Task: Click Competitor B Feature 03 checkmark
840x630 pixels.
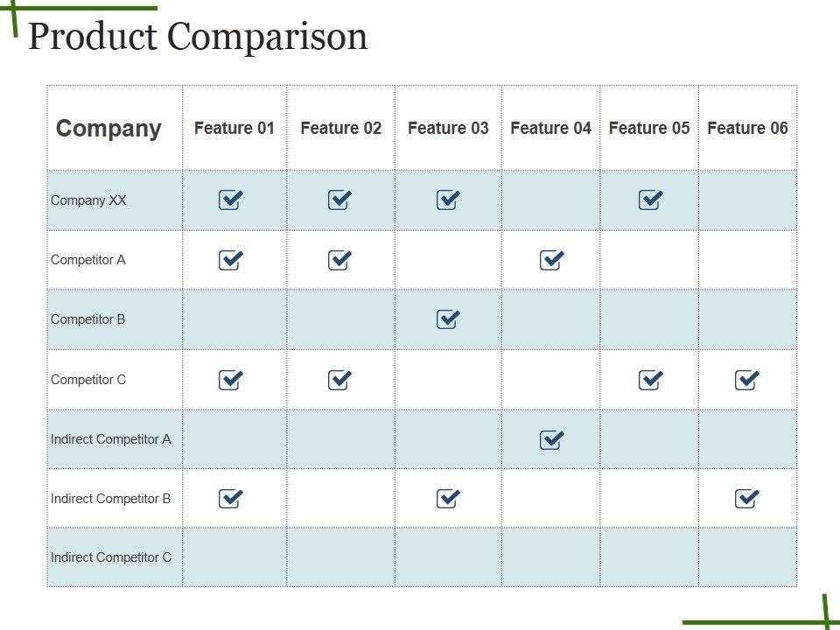Action: (x=447, y=319)
